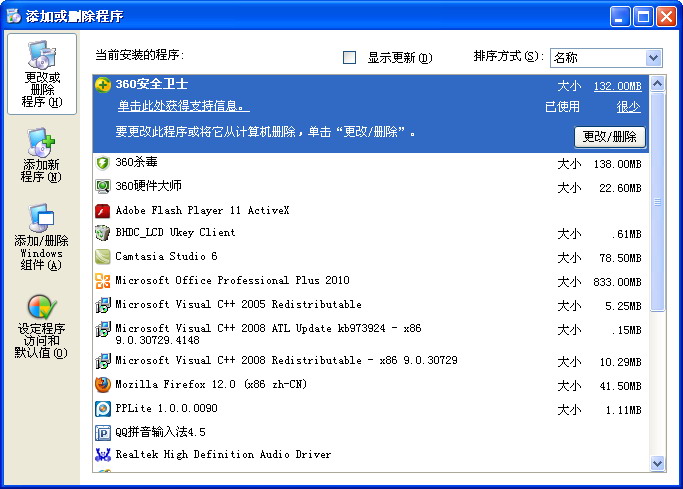This screenshot has width=683, height=489.
Task: Click the 更改/删除 button
Action: pos(609,137)
